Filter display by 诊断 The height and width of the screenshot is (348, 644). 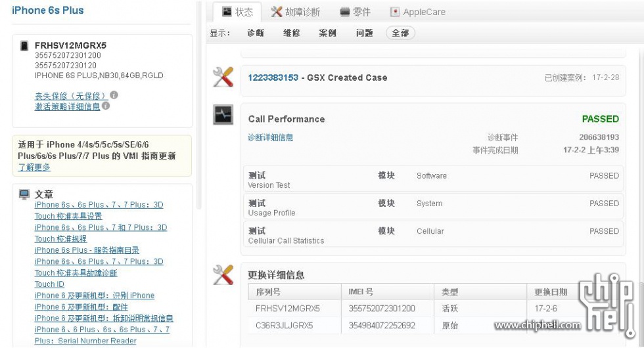256,33
